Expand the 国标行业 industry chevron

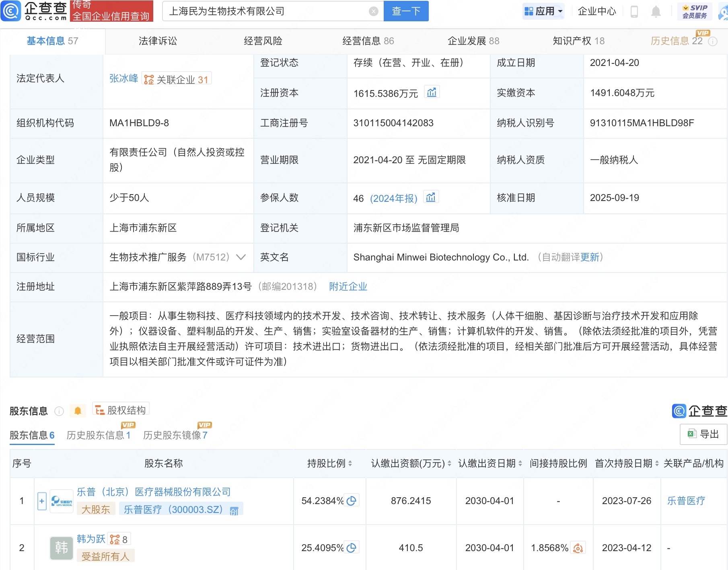(241, 257)
